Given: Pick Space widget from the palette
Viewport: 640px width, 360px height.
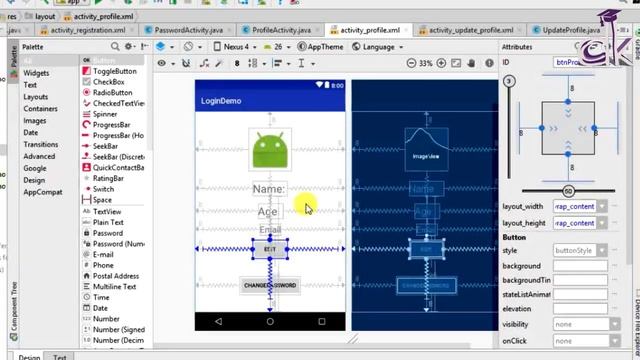Looking at the screenshot, I should [98, 200].
